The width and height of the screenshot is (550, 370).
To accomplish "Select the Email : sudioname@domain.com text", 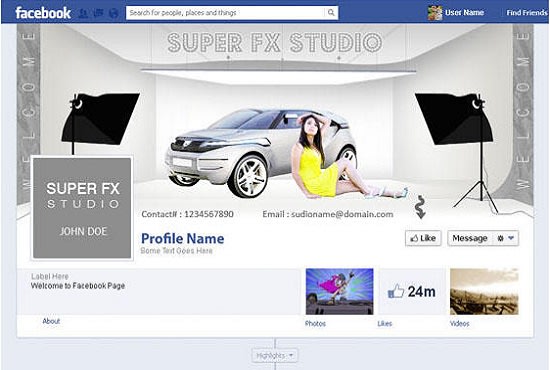I will point(328,214).
